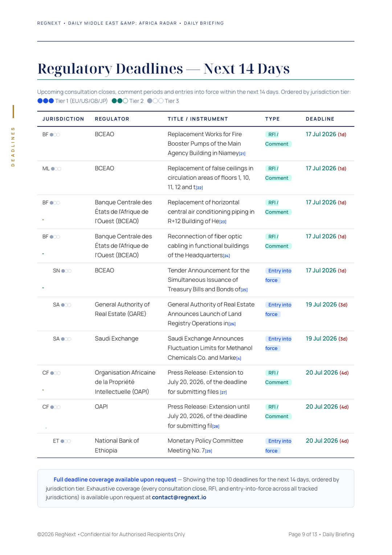Image resolution: width=392 pixels, height=555 pixels.
Task: Follow reference [23] for air conditioning piping
Action: [x=223, y=222]
